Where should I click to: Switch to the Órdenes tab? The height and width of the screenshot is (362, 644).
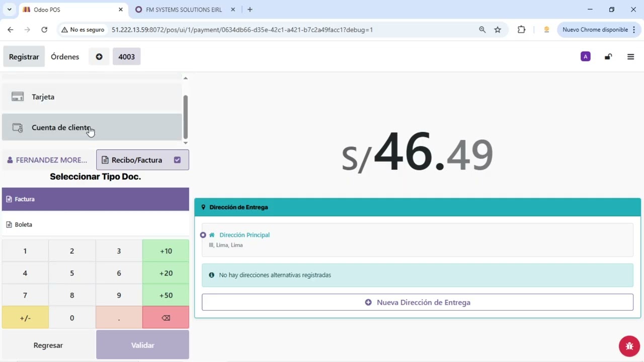[x=65, y=57]
